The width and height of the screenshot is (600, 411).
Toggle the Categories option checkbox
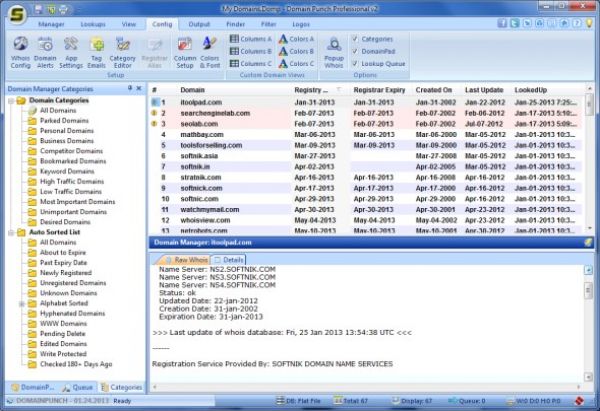tap(355, 39)
